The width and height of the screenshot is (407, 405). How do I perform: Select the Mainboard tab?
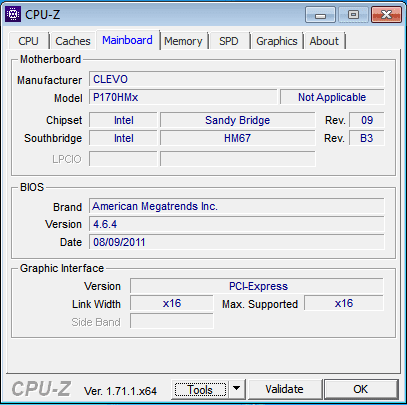coord(127,40)
